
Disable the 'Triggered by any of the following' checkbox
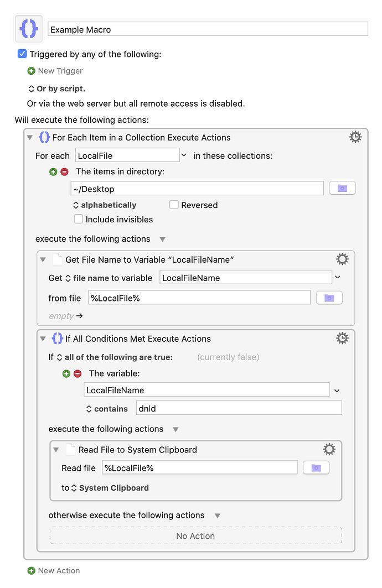(x=22, y=54)
